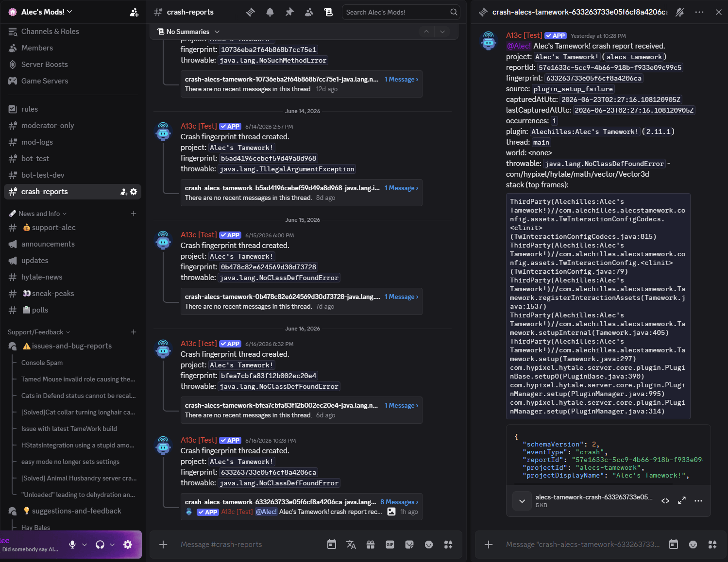Open emoji picker in thread message bar
Screen dimensions: 728x562
[693, 545]
